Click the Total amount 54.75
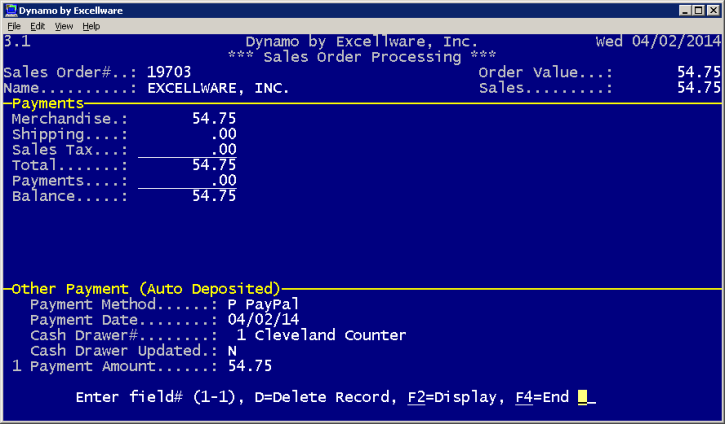Viewport: 725px width, 424px height. (x=214, y=165)
